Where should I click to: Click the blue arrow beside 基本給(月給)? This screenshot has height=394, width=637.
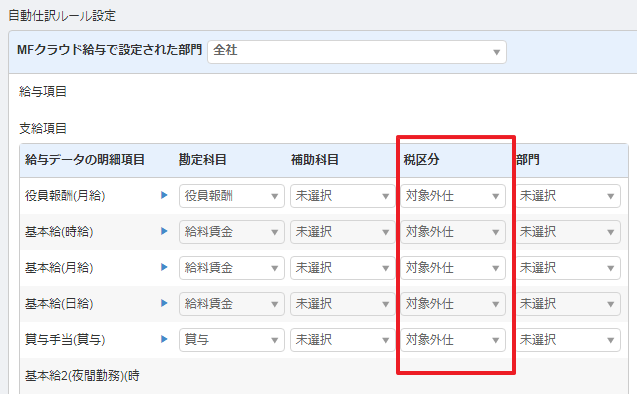164,267
